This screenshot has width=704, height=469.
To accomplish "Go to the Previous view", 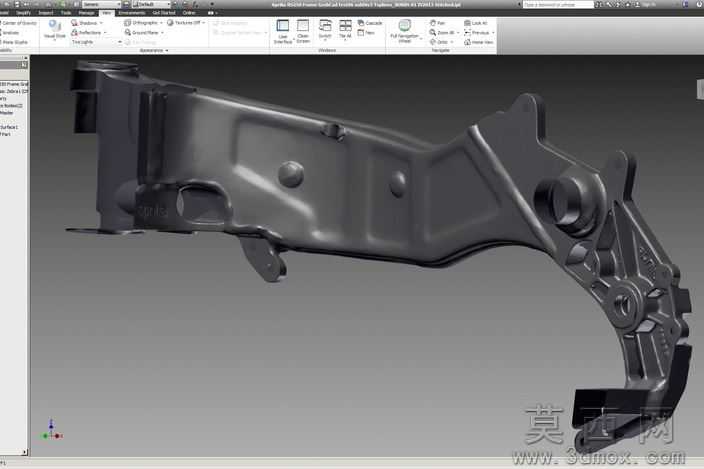I will point(477,33).
